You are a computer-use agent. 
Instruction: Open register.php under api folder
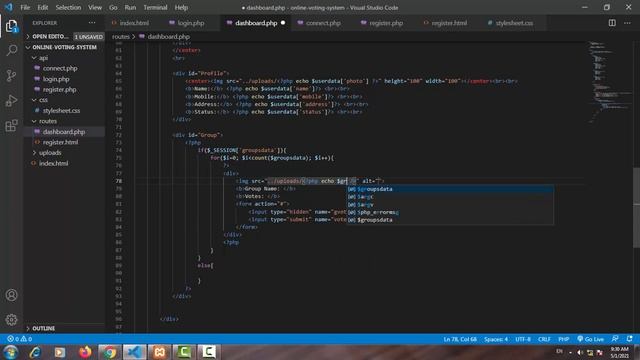(59, 89)
